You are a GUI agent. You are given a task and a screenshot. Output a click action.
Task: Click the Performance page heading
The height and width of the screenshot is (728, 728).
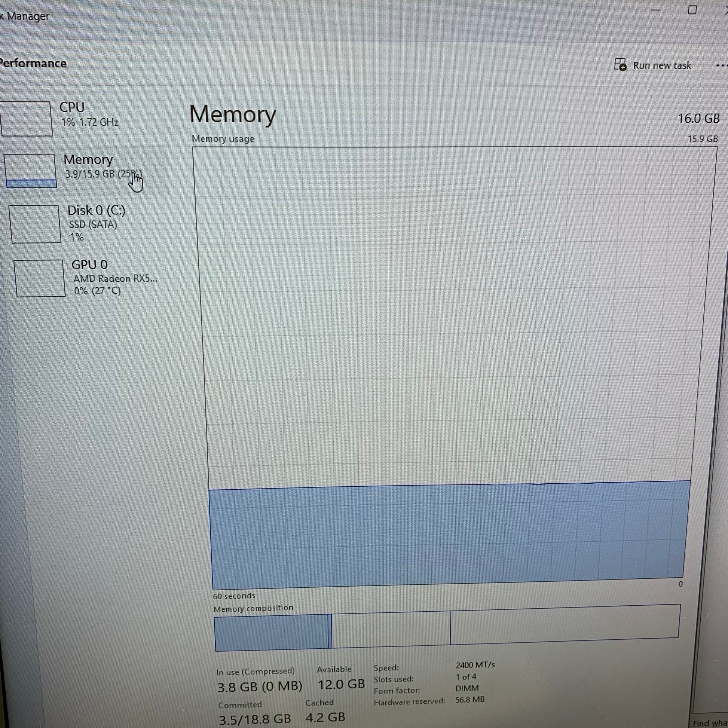point(33,63)
